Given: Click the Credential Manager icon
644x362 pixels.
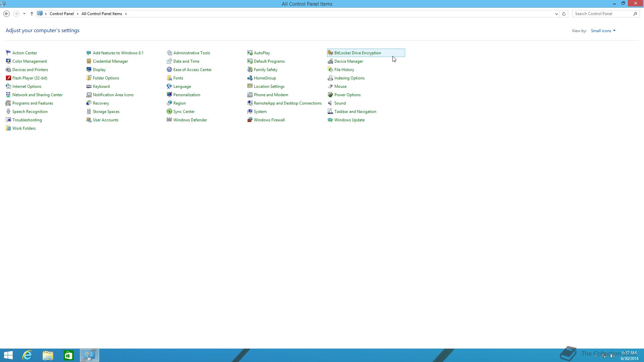Looking at the screenshot, I should click(89, 61).
